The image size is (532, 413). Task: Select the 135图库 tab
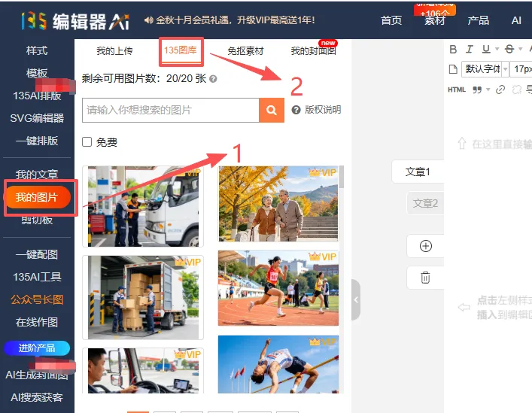pos(181,51)
